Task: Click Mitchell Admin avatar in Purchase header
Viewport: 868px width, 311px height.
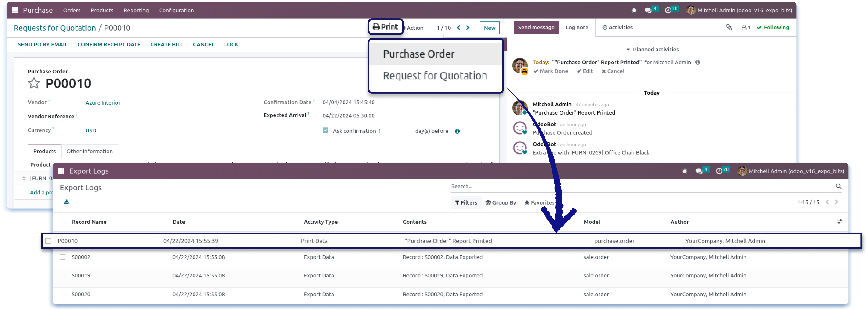Action: click(690, 10)
